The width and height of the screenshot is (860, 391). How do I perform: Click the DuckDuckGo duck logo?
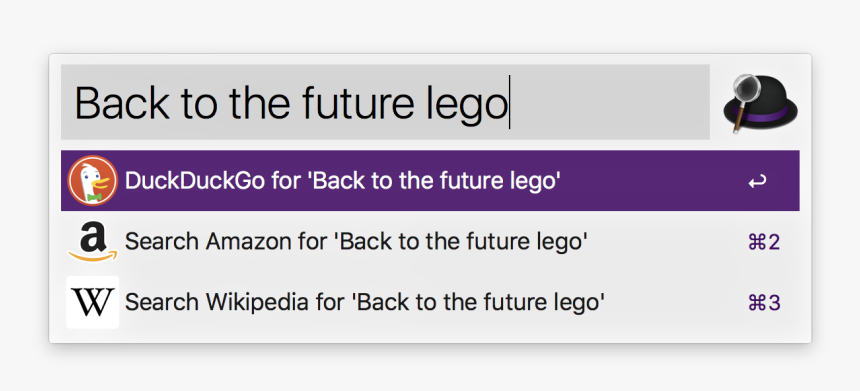pos(93,180)
